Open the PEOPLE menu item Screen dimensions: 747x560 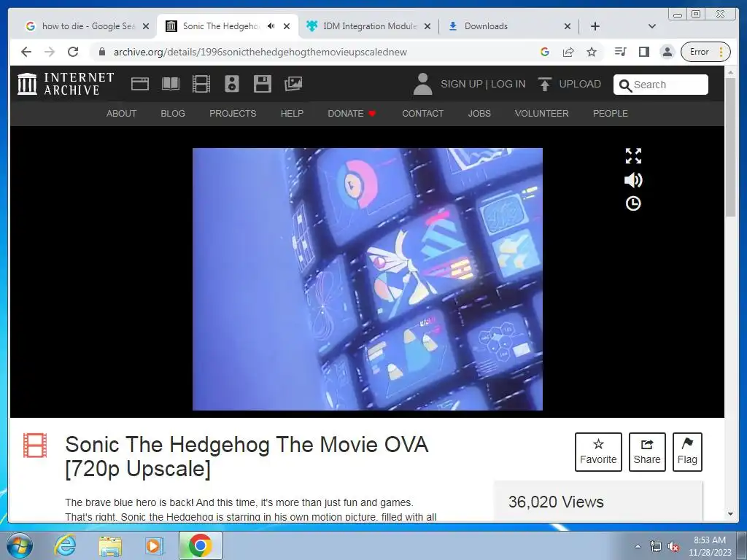pyautogui.click(x=611, y=113)
